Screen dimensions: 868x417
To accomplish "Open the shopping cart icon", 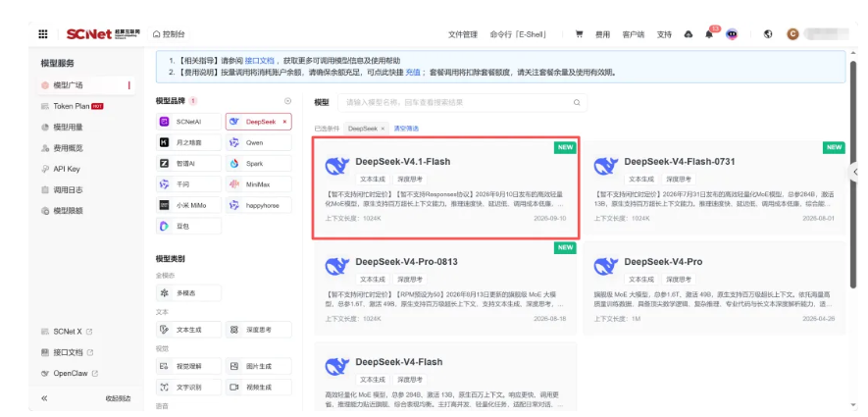I will (579, 34).
